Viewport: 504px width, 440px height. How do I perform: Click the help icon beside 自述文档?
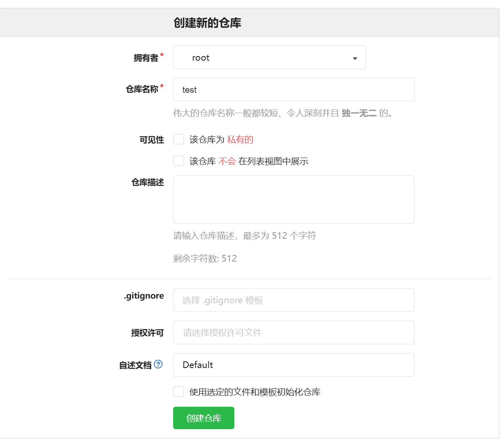click(x=158, y=364)
